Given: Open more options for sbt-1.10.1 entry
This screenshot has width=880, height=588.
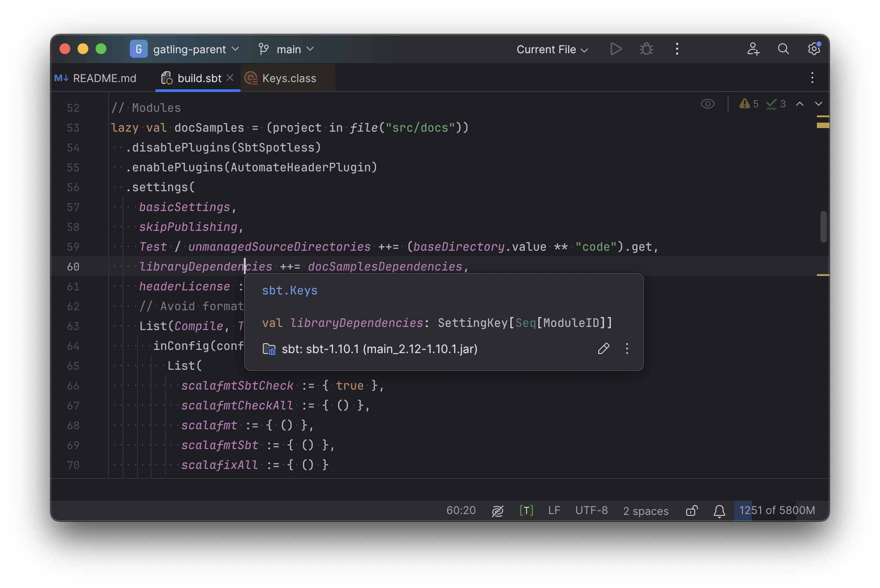Looking at the screenshot, I should [627, 349].
